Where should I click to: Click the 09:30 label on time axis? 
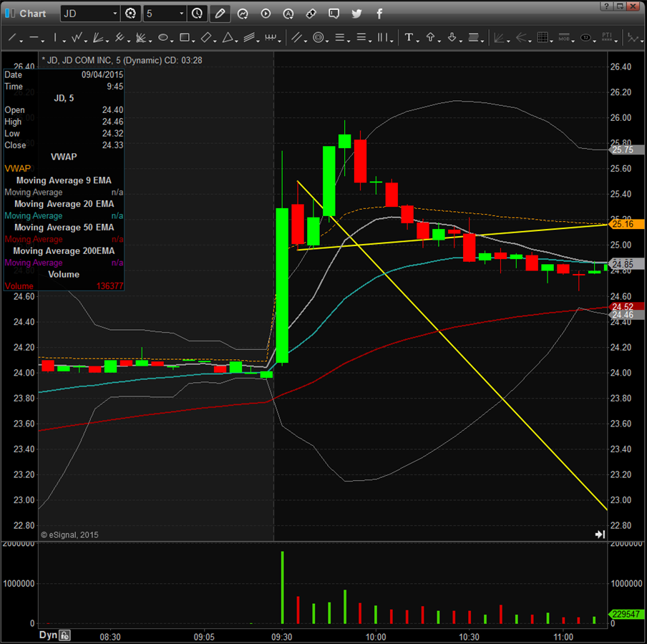282,636
